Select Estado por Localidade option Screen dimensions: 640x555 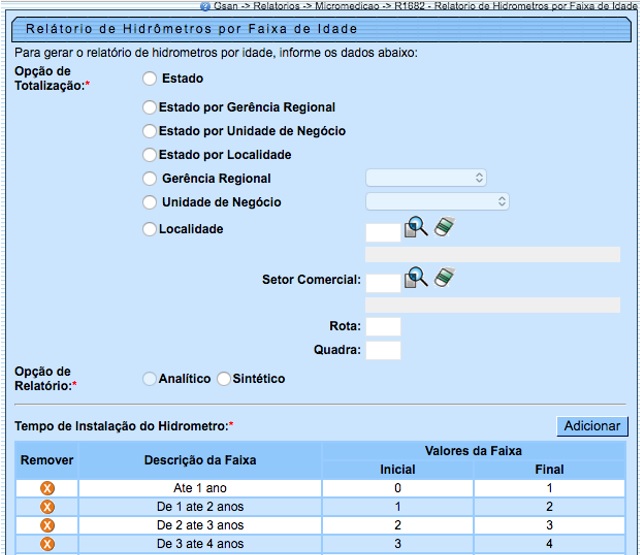coord(149,155)
